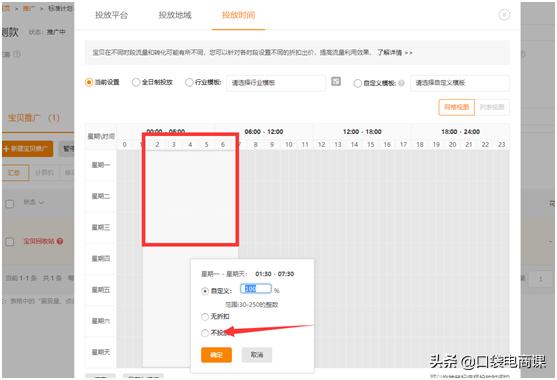Image resolution: width=557 pixels, height=380 pixels.
Task: Click the 06:00 - 12:00 header
Action: (x=264, y=132)
